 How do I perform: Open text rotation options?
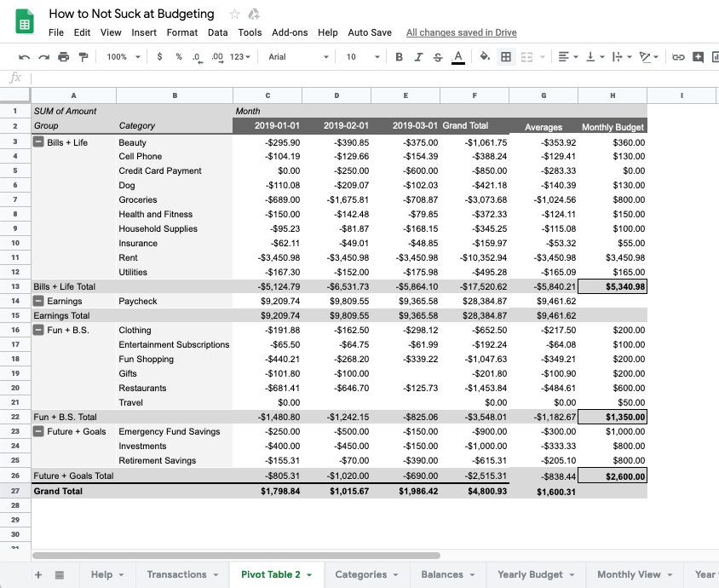point(648,57)
